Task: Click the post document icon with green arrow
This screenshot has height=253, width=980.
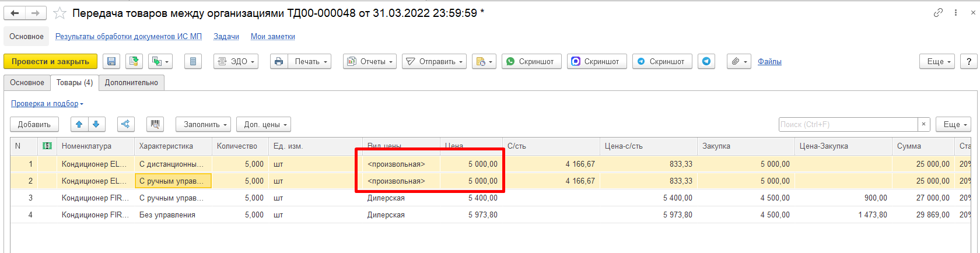Action: click(x=135, y=61)
